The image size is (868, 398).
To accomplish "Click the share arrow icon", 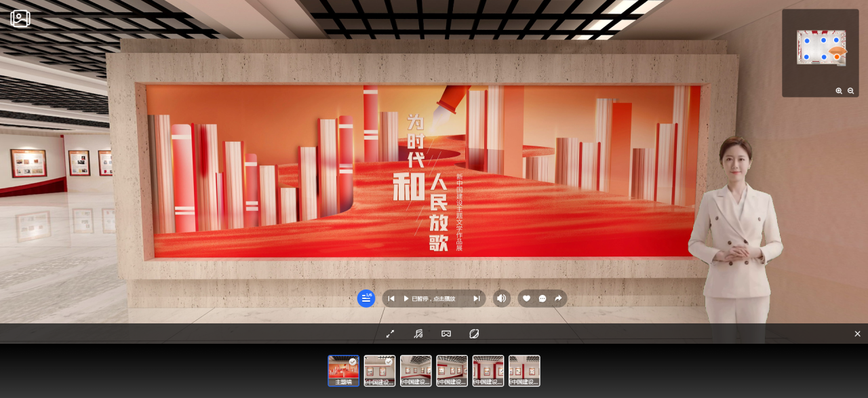I will tap(557, 298).
